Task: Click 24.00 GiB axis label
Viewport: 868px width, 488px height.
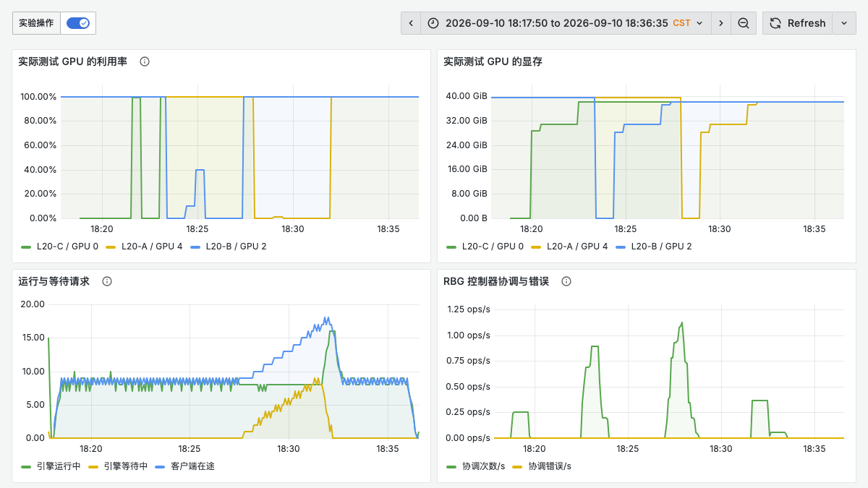Action: click(x=467, y=145)
